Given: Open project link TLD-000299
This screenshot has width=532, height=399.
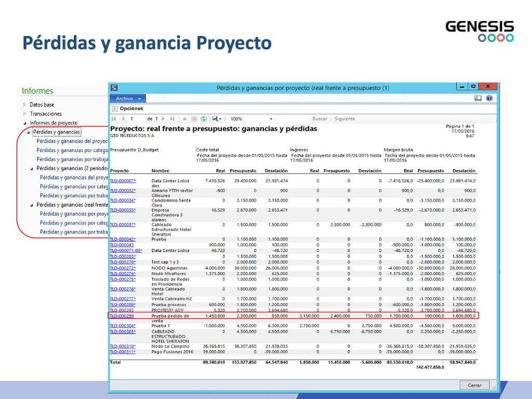Looking at the screenshot, I should [122, 316].
